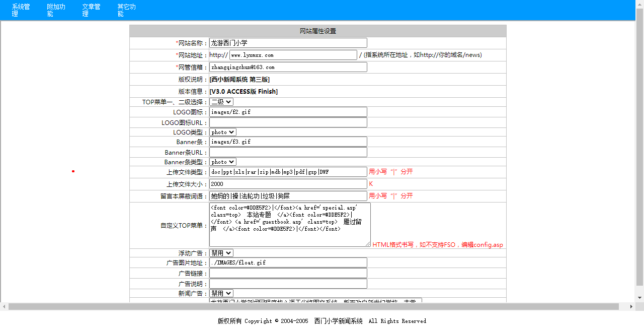Click the LOGO图标 path field
The height and width of the screenshot is (331, 644).
click(x=288, y=112)
